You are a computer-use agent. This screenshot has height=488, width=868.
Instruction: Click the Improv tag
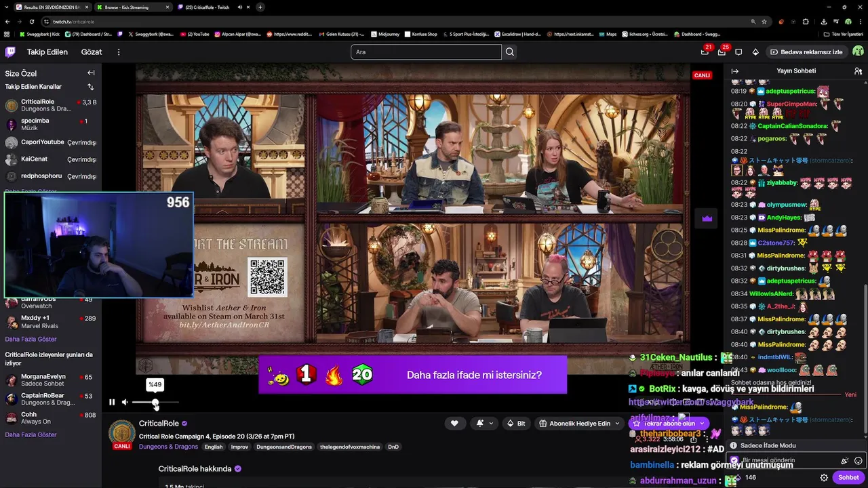[239, 447]
